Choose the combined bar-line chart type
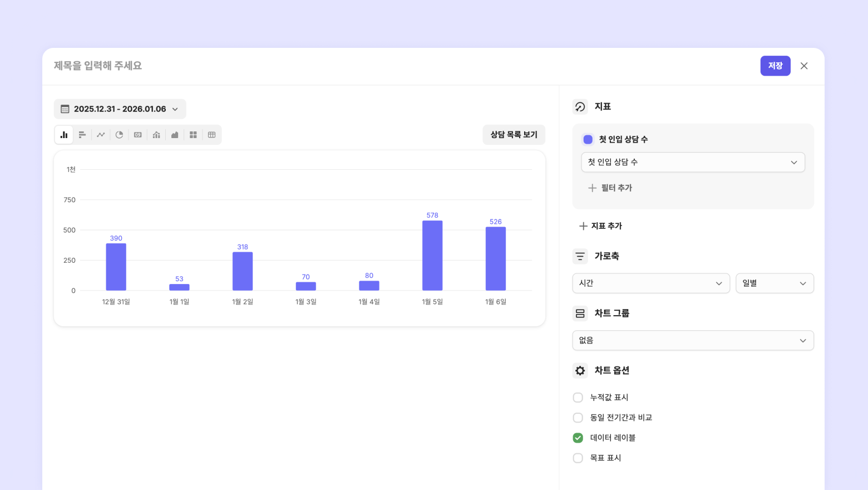The width and height of the screenshot is (868, 490). 156,135
